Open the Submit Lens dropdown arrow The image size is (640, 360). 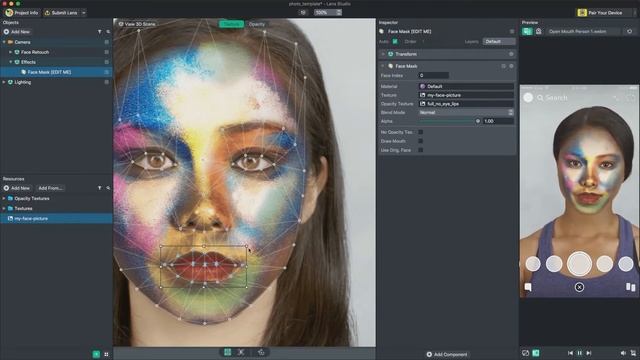[x=84, y=13]
